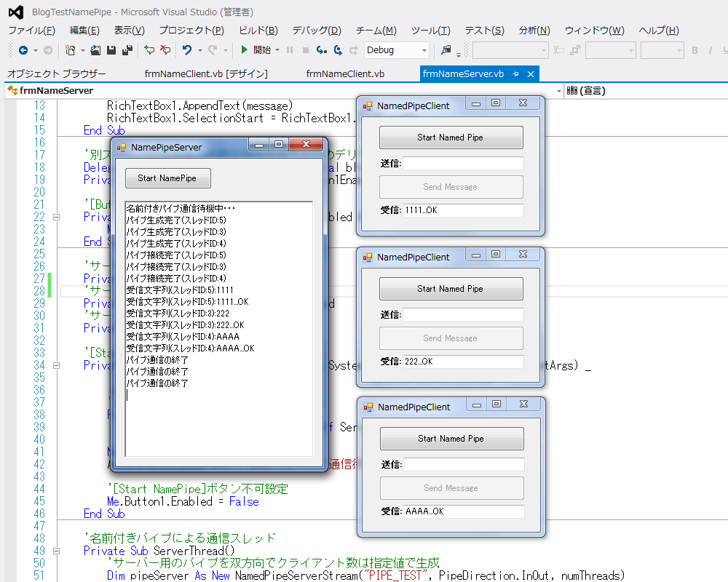Click the Navigate Backward arrow icon
The image size is (728, 582).
pyautogui.click(x=23, y=50)
